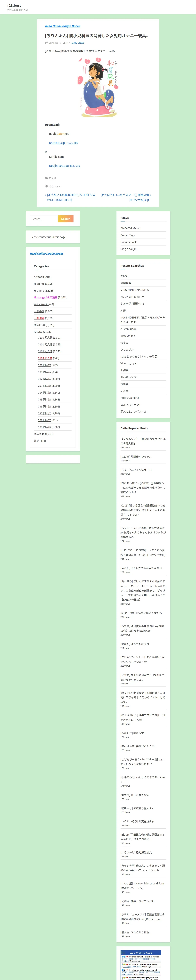Click the orange Search button
This screenshot has width=196, height=980.
click(65, 219)
